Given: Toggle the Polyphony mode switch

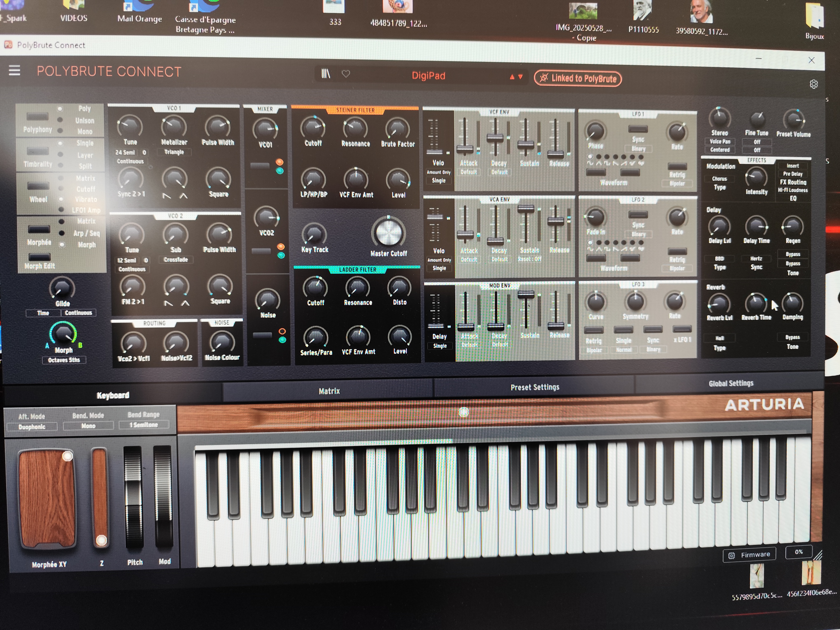Looking at the screenshot, I should (x=37, y=117).
